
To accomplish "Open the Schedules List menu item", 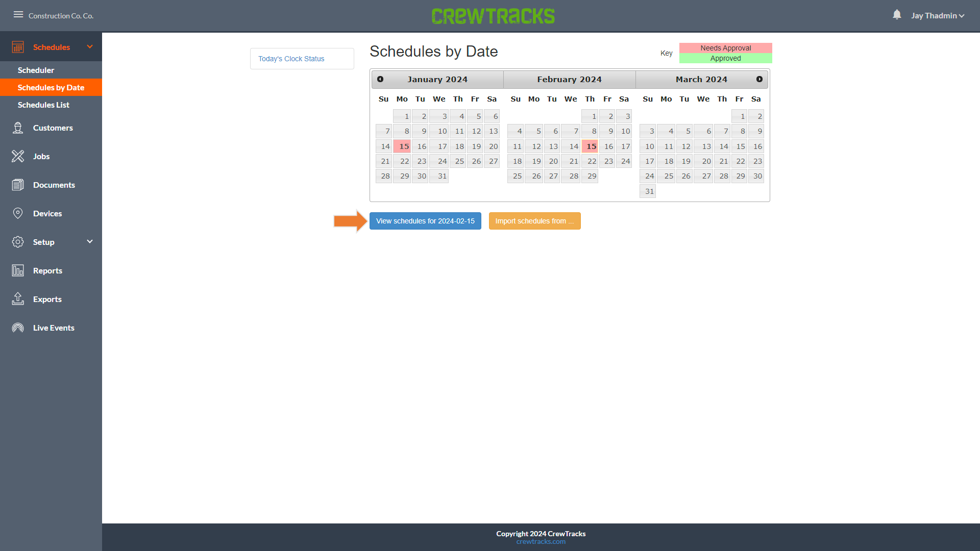I will (43, 105).
